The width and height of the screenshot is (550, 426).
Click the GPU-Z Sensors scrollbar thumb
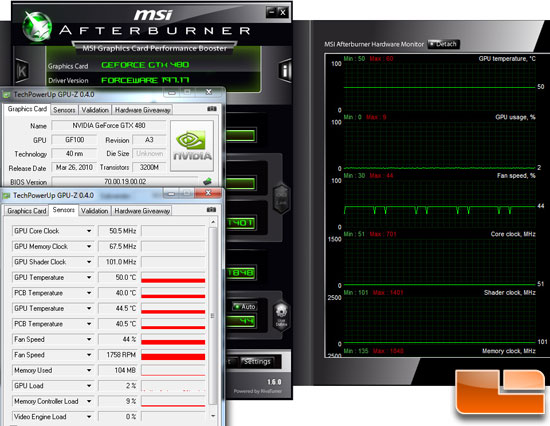pyautogui.click(x=213, y=316)
